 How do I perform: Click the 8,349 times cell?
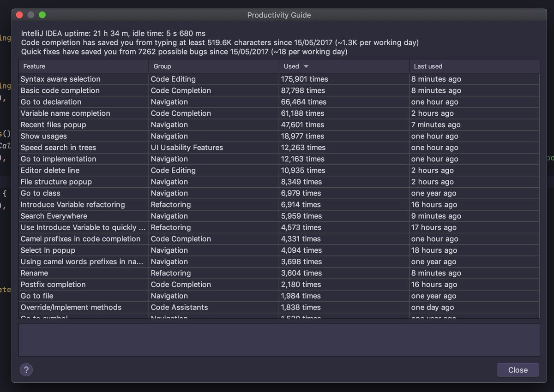(344, 182)
